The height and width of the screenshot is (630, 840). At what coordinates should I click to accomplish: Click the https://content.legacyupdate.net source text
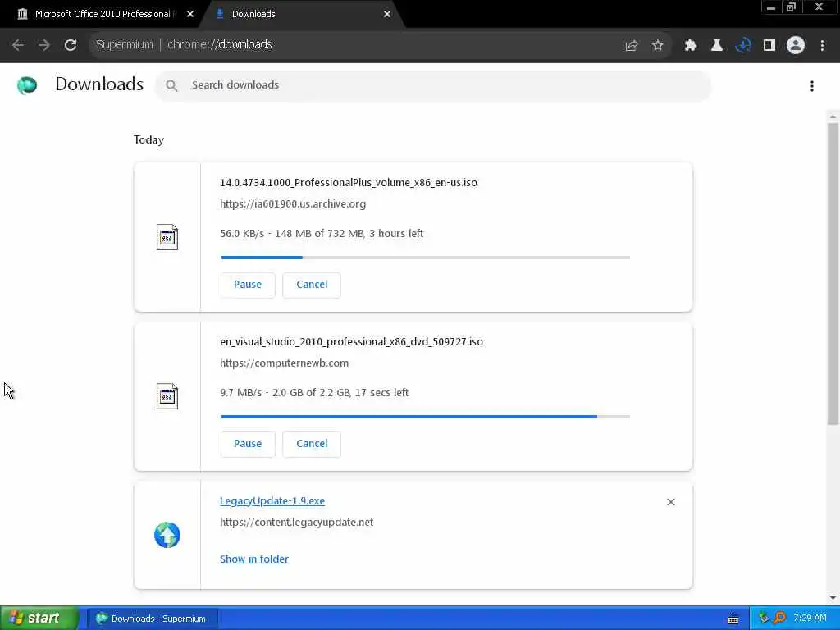296,523
